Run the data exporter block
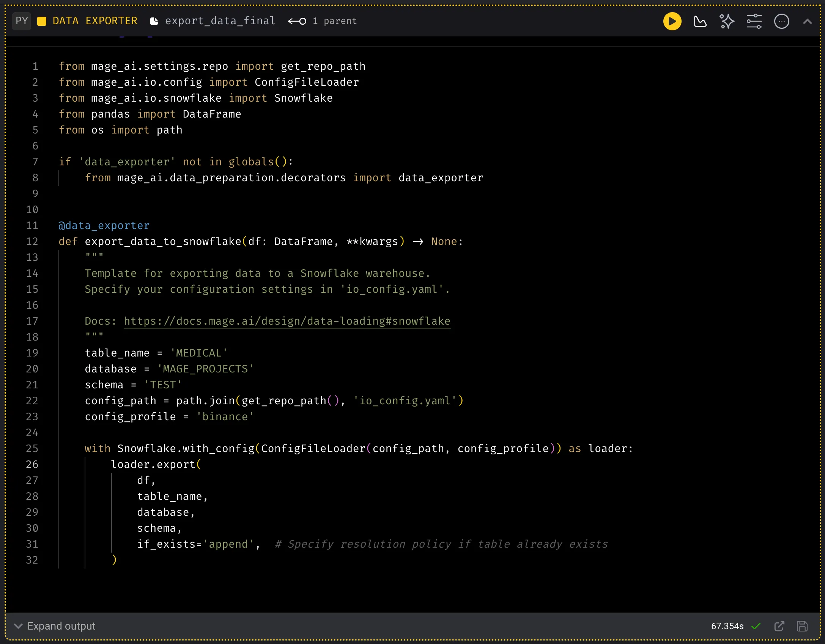 click(672, 21)
